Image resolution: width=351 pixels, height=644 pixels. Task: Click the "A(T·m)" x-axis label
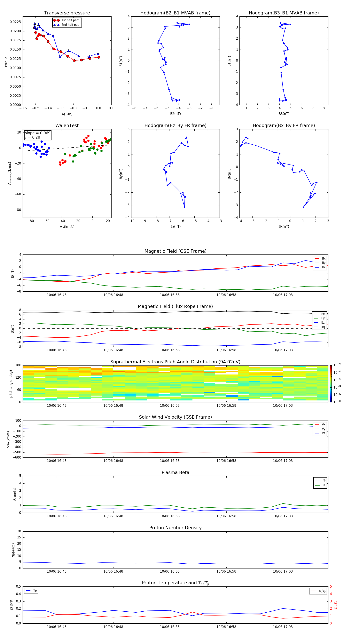click(x=67, y=114)
